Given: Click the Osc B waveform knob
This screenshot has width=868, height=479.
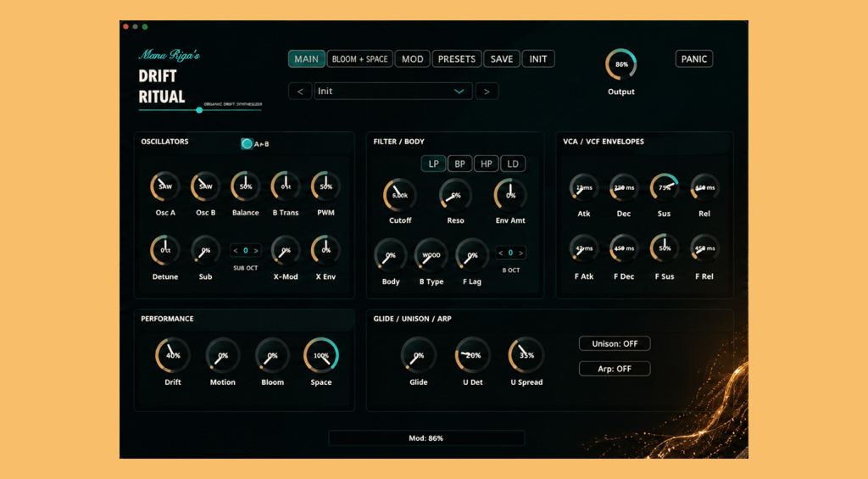Looking at the screenshot, I should point(205,187).
